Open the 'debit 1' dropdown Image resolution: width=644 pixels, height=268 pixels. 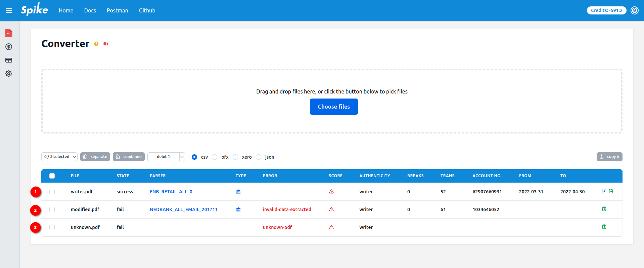(166, 157)
